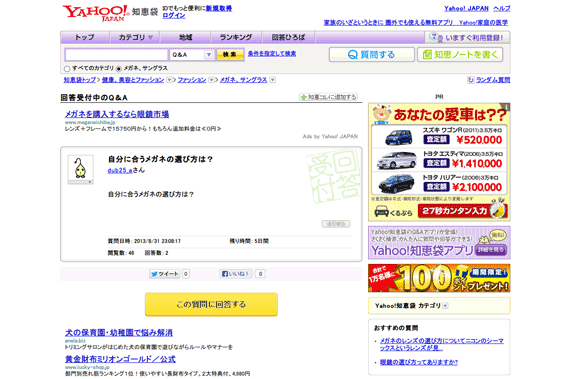
Task: Click the ヘルプ link
Action: (x=502, y=8)
